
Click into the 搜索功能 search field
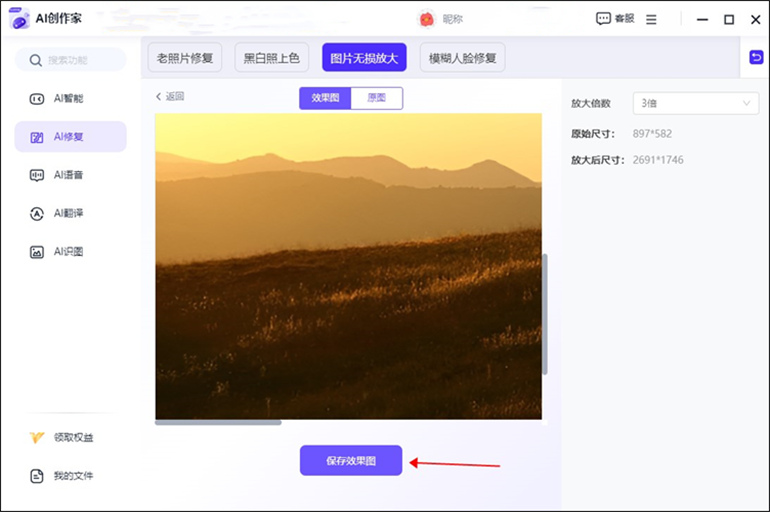(x=71, y=60)
